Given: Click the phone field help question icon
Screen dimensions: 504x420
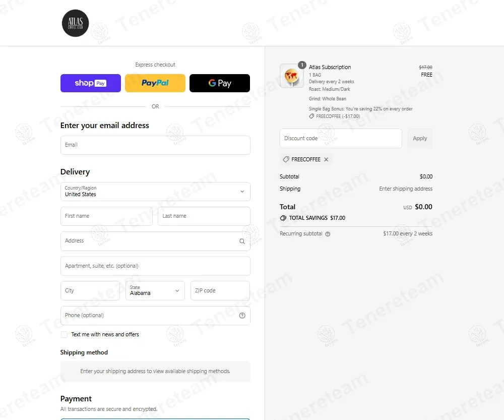Looking at the screenshot, I should 242,316.
